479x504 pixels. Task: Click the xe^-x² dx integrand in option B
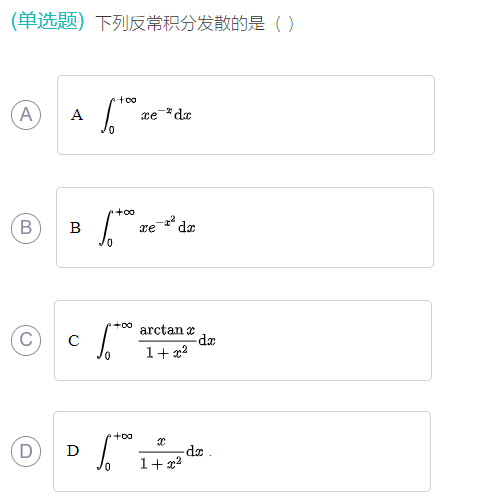pyautogui.click(x=167, y=225)
